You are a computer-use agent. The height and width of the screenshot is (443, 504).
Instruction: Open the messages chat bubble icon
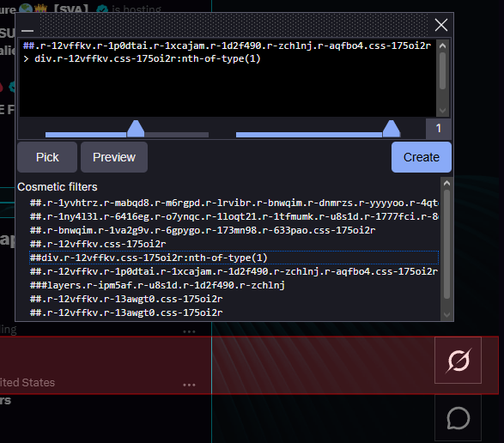(x=458, y=418)
